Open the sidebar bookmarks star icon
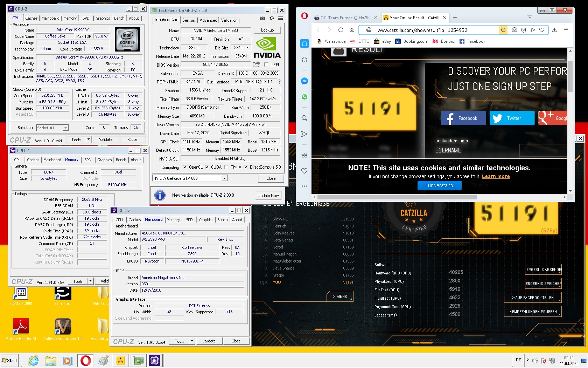Screen dimensions: 588x368 (x=304, y=60)
